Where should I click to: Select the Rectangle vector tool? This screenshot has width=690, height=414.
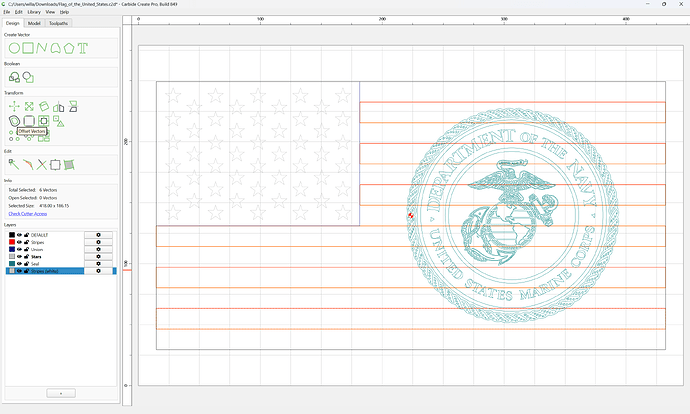[28, 48]
